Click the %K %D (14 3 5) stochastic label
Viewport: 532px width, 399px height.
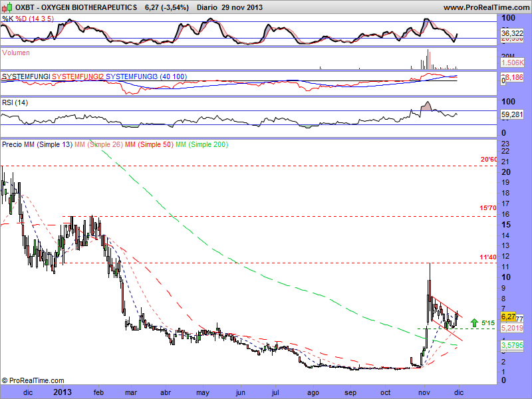(28, 19)
